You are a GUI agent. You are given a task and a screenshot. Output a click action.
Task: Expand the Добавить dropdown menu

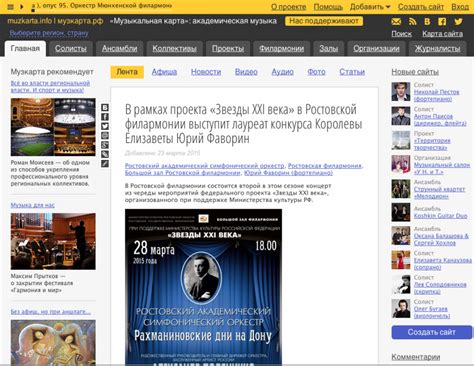[370, 7]
